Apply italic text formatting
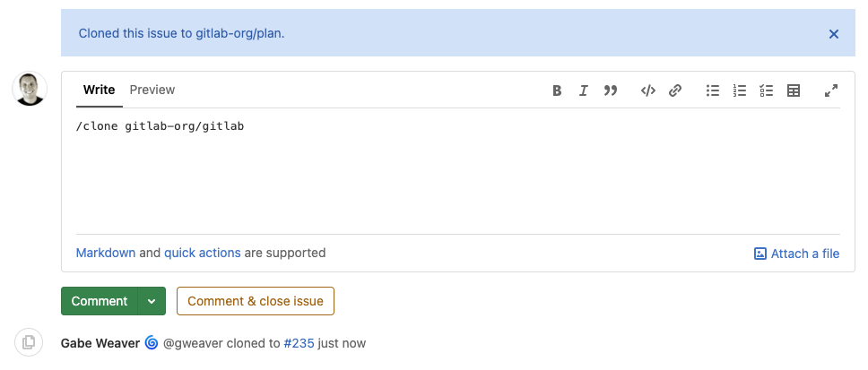Screen dimensions: 868x370 [584, 90]
